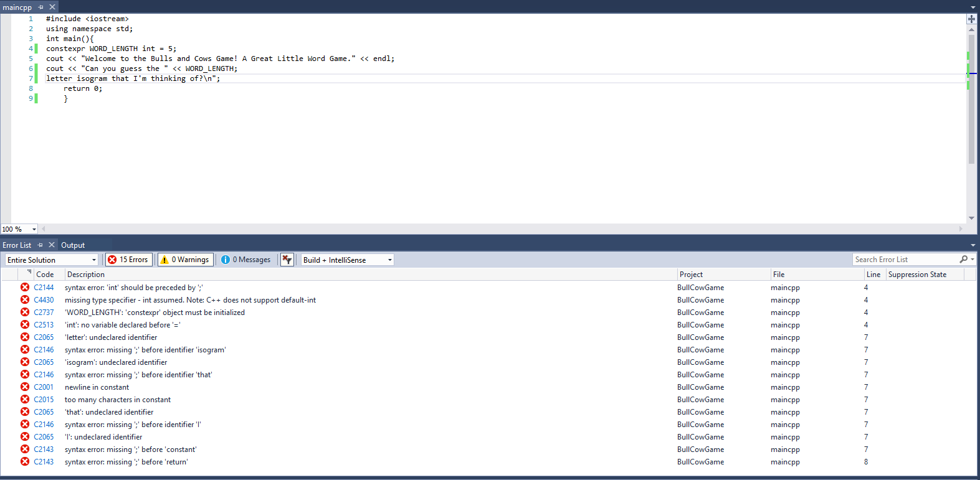Image resolution: width=980 pixels, height=480 pixels.
Task: Close the Error List panel
Action: 52,245
